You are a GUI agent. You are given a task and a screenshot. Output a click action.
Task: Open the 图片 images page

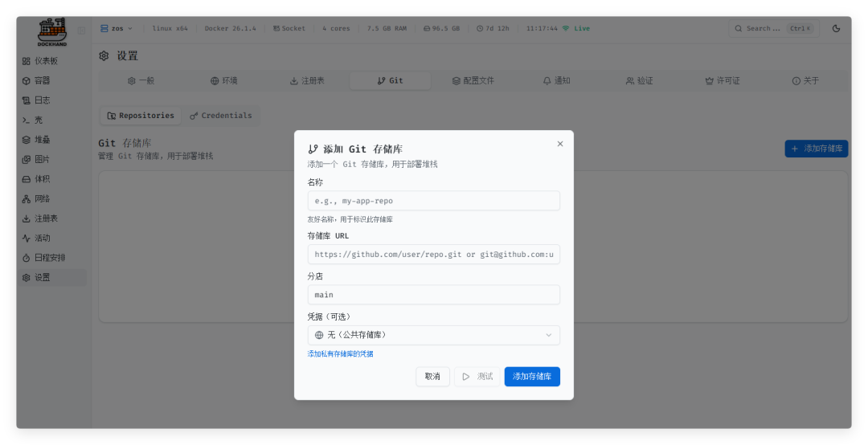coord(51,159)
